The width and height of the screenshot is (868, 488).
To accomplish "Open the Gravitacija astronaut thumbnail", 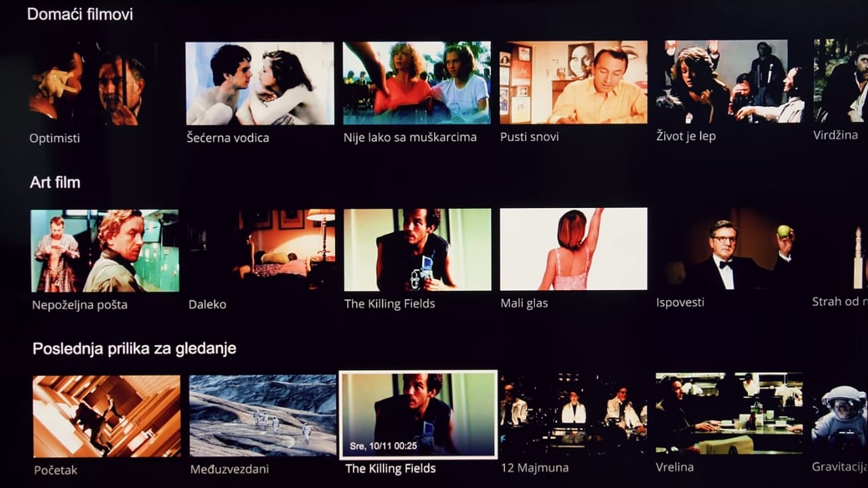I will coord(840,413).
